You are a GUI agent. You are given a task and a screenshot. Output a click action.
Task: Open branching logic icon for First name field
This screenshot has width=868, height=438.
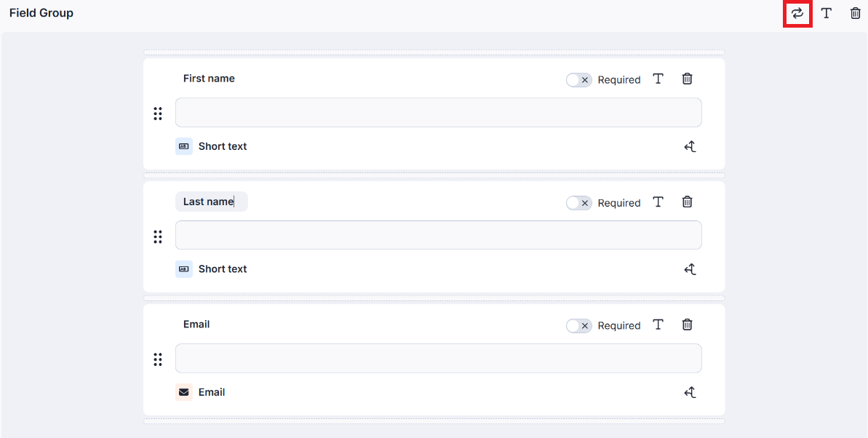(x=690, y=147)
